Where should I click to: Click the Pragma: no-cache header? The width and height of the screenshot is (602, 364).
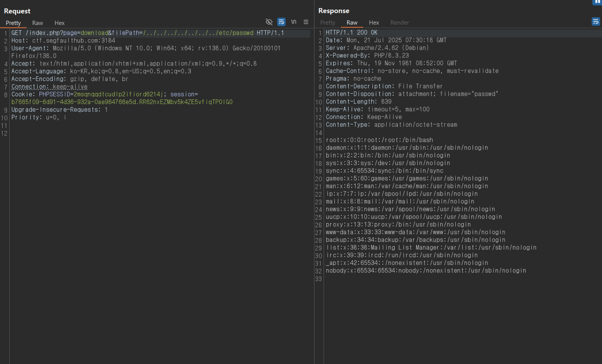click(x=354, y=79)
